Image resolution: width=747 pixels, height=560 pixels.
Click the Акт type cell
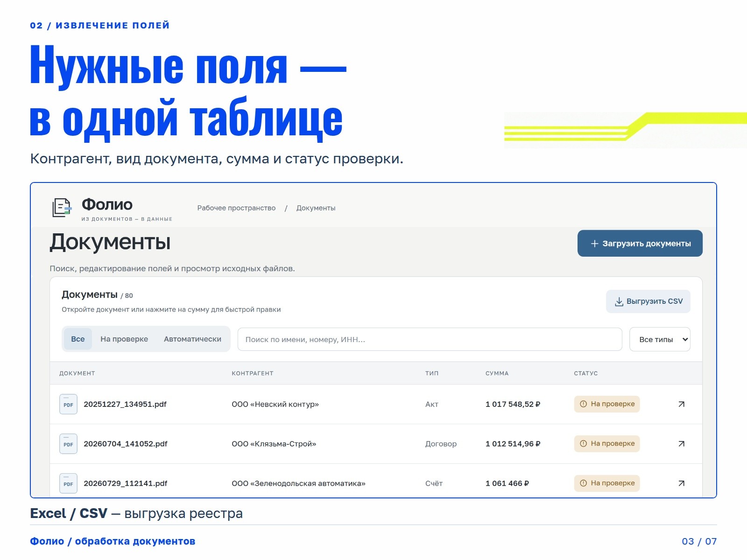click(432, 404)
